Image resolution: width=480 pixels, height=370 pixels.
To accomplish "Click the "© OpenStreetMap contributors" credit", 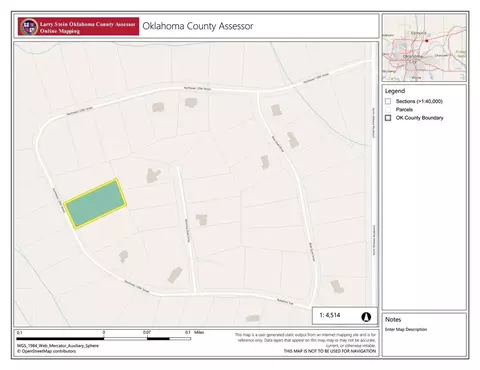I will (46, 351).
